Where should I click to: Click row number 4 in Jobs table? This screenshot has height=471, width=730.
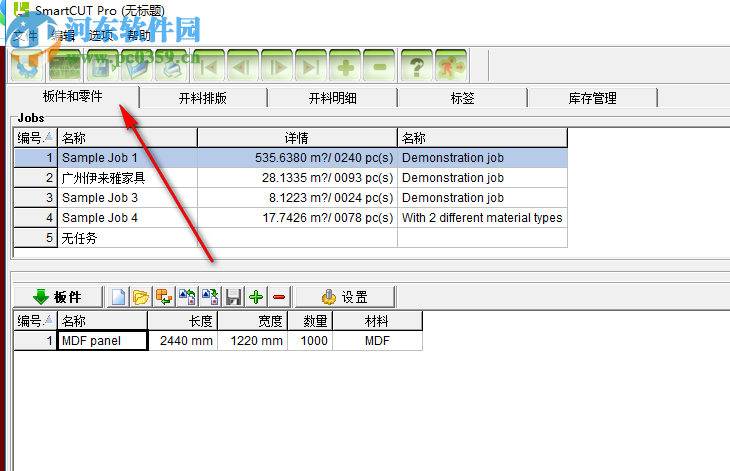35,218
